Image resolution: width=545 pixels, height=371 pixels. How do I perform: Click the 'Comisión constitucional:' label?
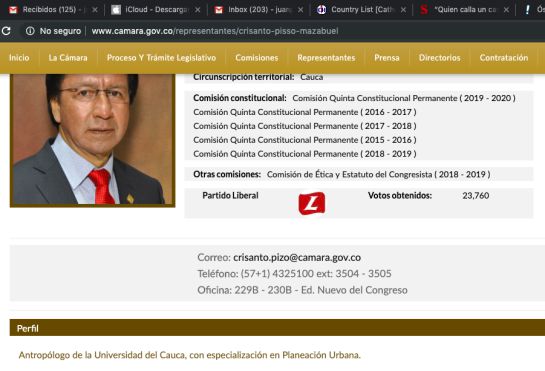pyautogui.click(x=240, y=98)
